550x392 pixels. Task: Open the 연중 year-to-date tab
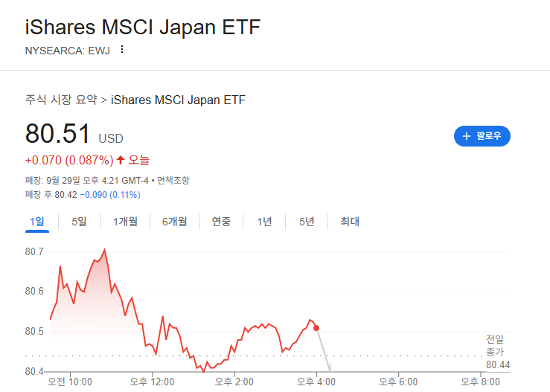pyautogui.click(x=221, y=222)
